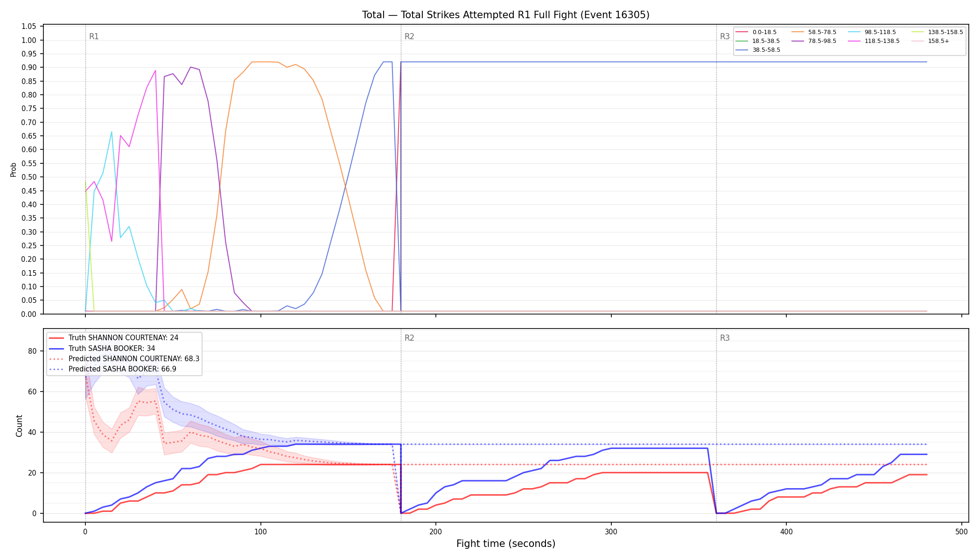Select the 0.0-18.5 legend entry

756,32
